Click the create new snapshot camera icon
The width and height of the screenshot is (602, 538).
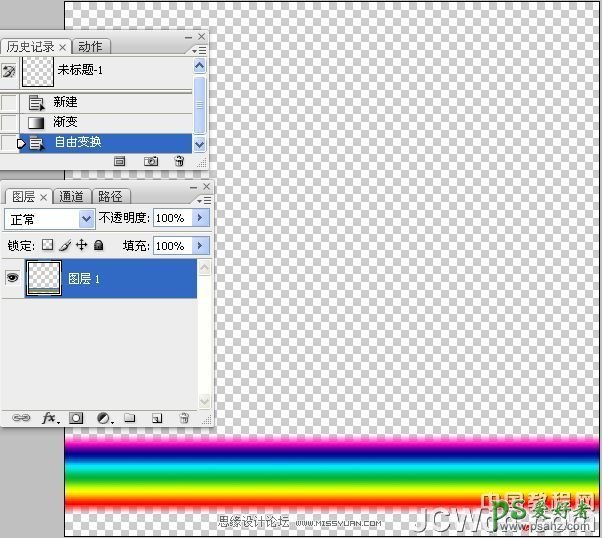[x=150, y=160]
